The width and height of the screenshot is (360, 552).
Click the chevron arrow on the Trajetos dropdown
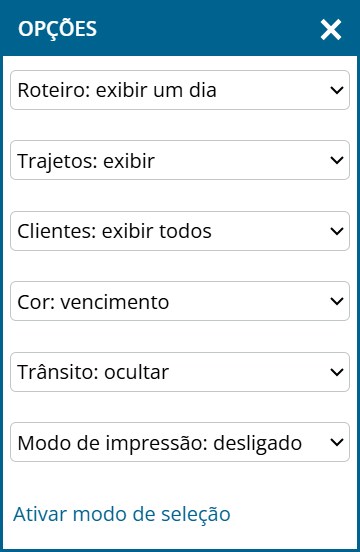coord(337,161)
